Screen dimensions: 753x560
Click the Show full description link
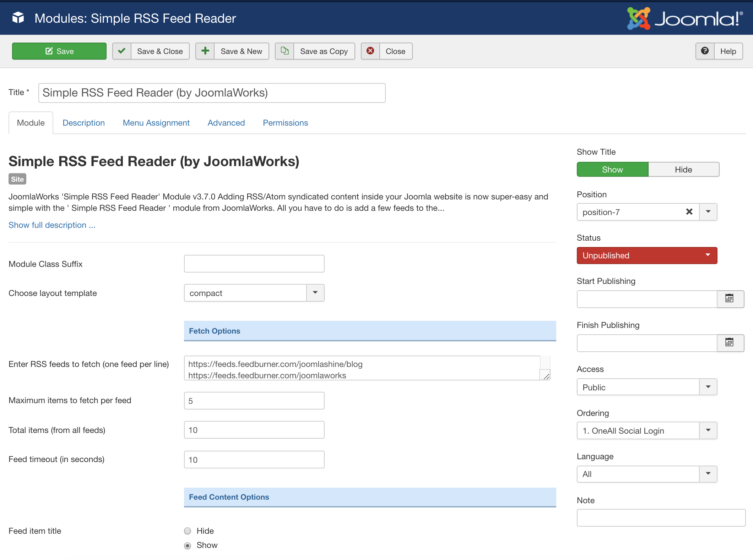52,225
